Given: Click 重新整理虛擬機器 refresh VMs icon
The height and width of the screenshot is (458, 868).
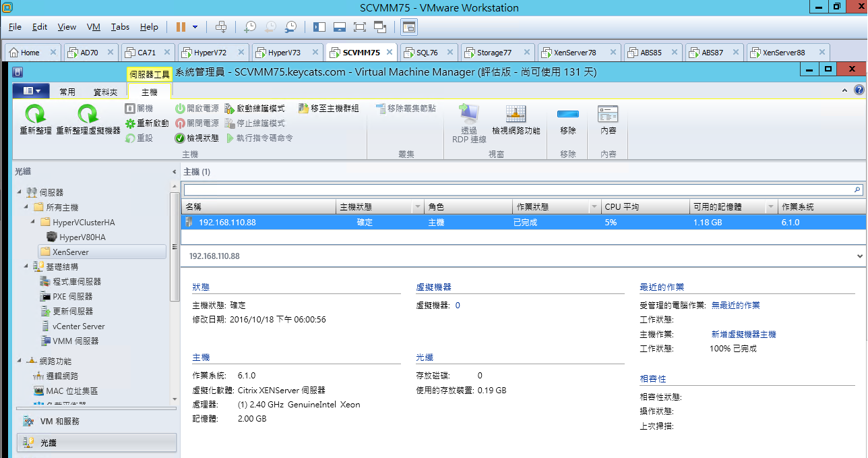Looking at the screenshot, I should tap(88, 115).
